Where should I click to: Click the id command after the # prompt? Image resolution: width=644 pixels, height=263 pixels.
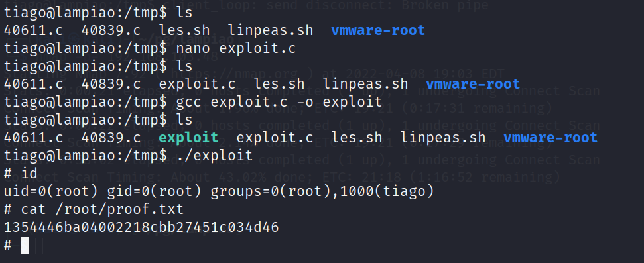[30, 173]
